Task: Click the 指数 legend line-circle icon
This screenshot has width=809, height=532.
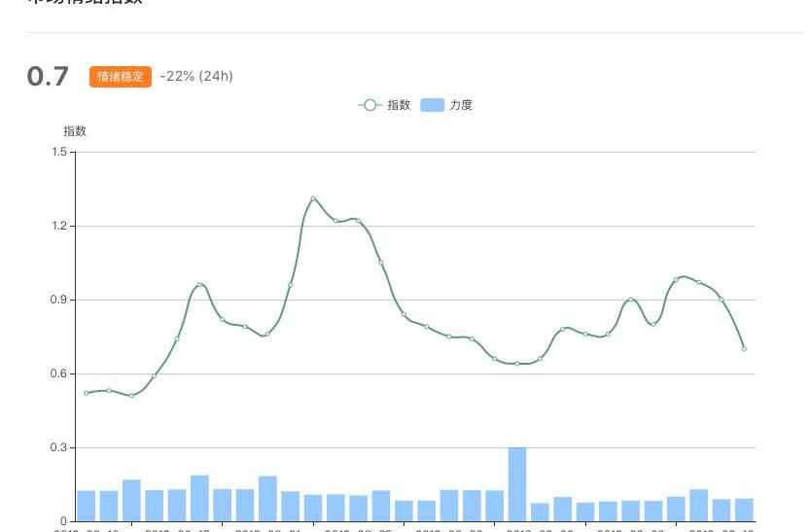Action: pyautogui.click(x=369, y=105)
